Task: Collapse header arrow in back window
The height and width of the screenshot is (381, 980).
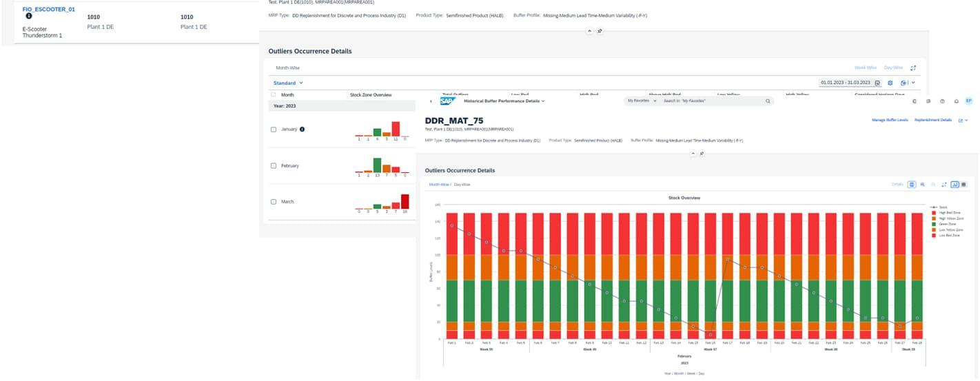Action: (x=590, y=31)
